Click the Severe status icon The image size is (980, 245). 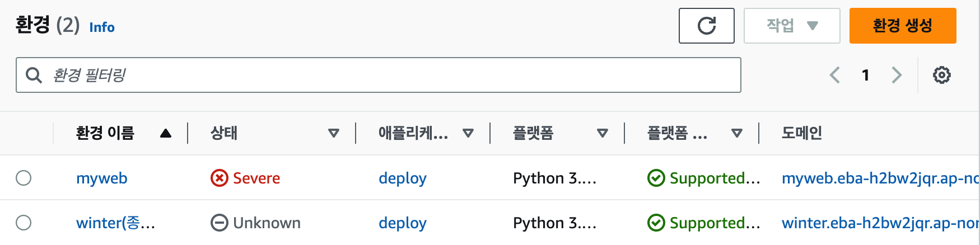click(x=219, y=178)
